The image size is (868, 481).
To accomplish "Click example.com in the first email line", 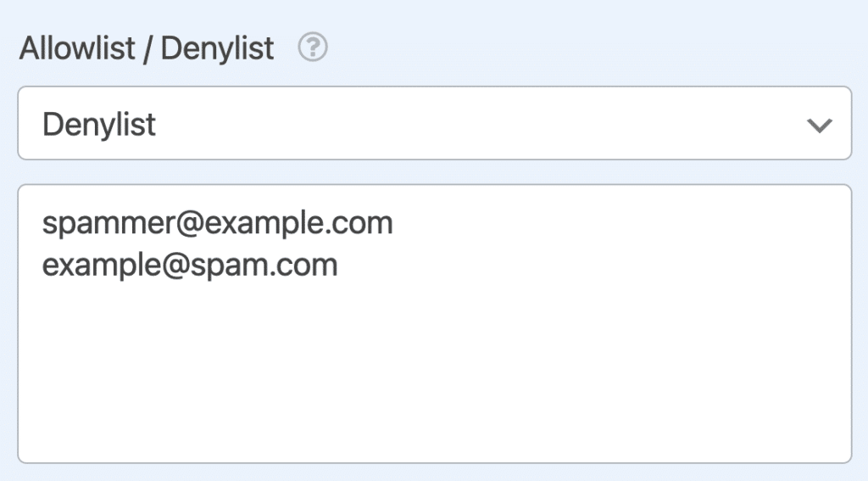I will [x=299, y=224].
